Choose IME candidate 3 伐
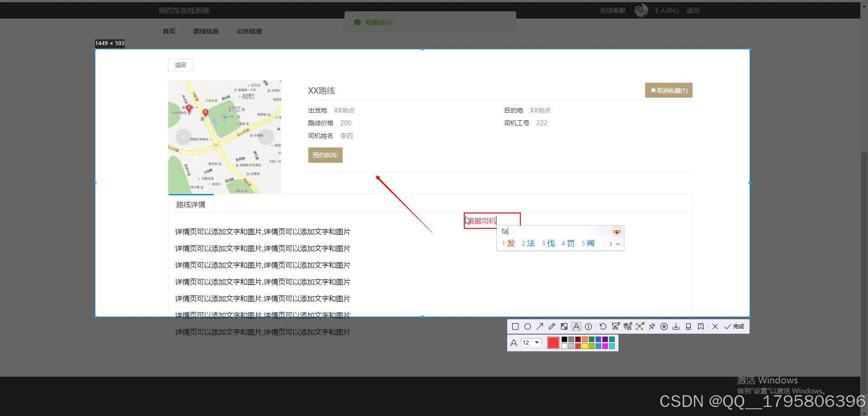868x416 pixels. (548, 243)
